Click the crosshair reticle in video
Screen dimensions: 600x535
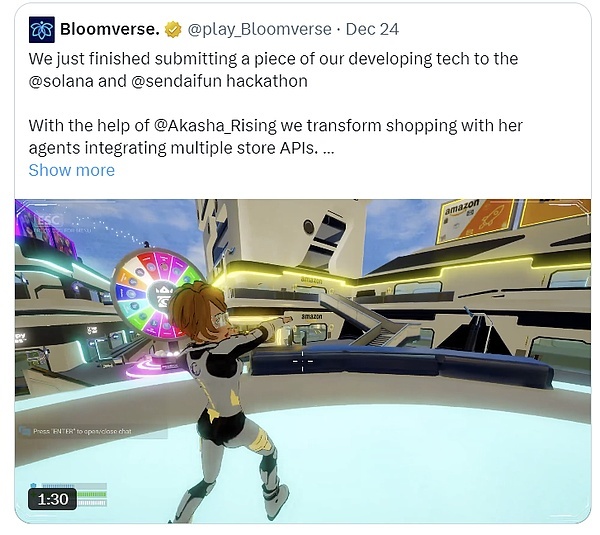303,361
